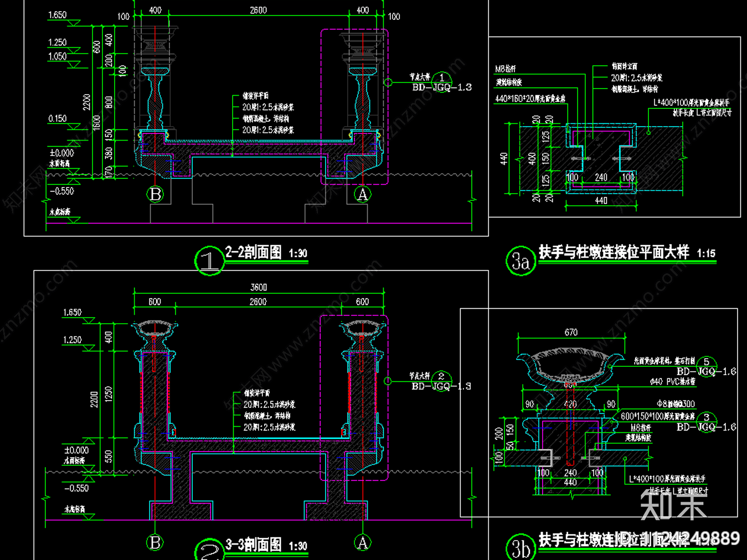This screenshot has width=747, height=560.
Task: Click the '3-3剖面图 1:30' drawing title
Action: point(266,545)
